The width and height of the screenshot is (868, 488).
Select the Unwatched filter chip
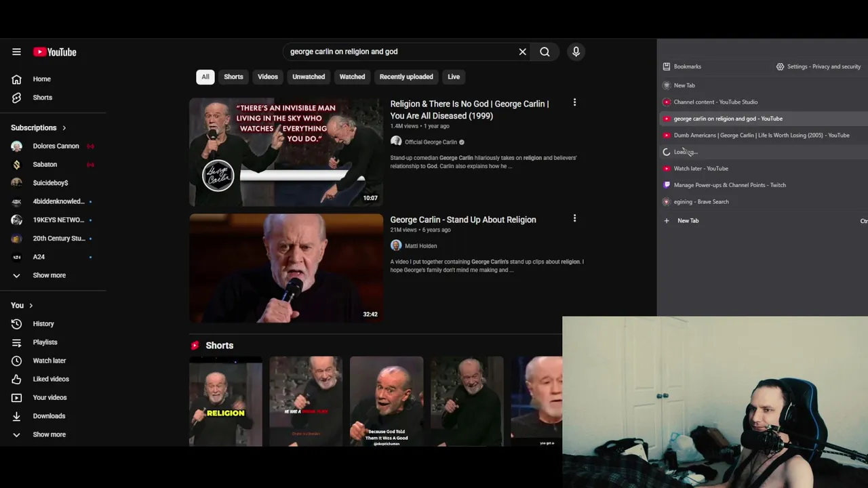[x=309, y=77]
